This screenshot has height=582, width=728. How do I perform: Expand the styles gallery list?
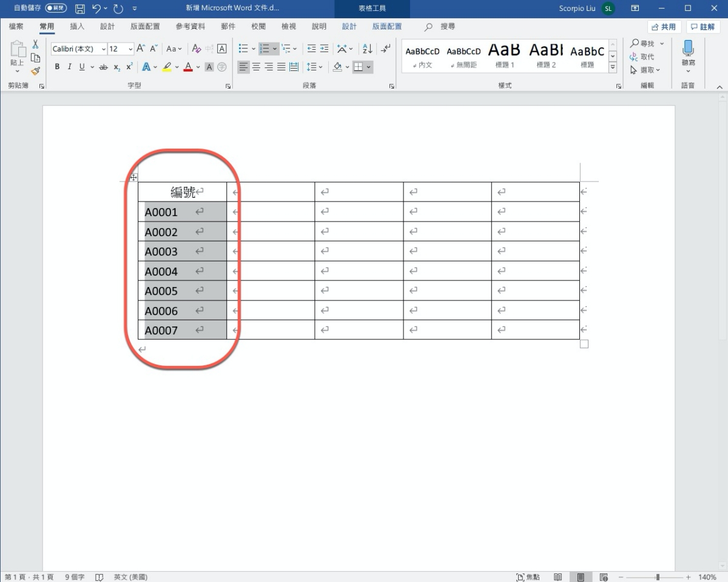point(613,67)
